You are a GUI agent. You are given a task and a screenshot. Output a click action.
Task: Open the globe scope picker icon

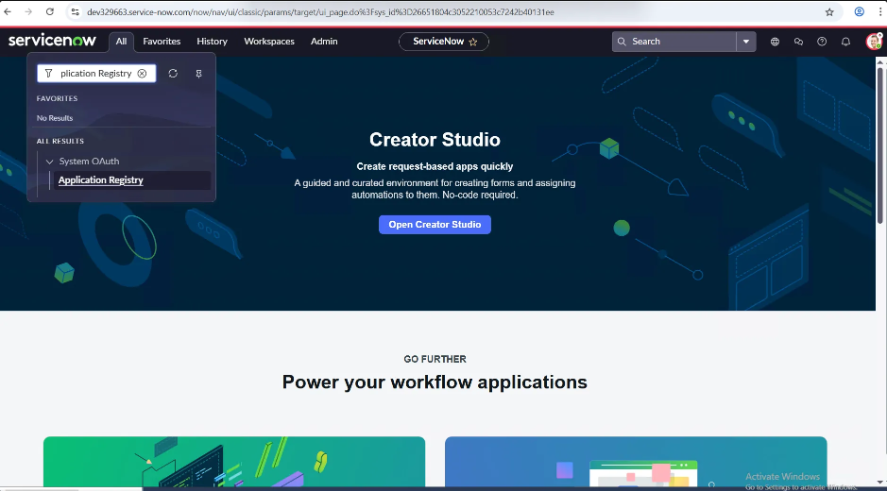(775, 41)
